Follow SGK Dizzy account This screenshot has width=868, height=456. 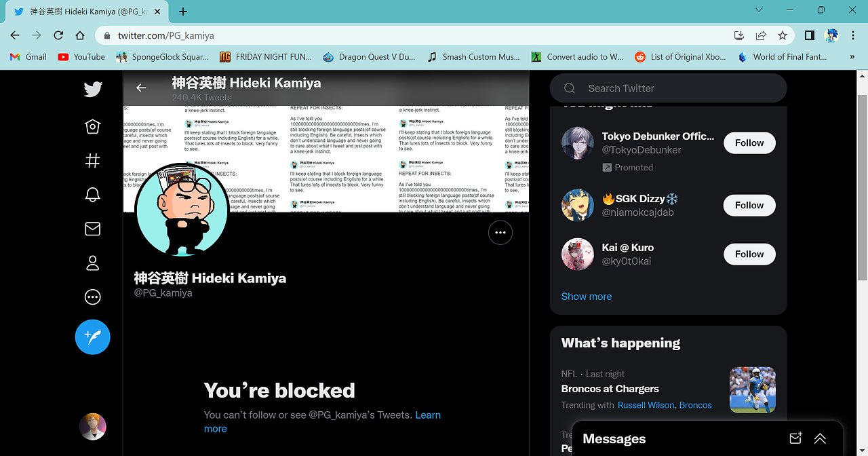(x=749, y=205)
